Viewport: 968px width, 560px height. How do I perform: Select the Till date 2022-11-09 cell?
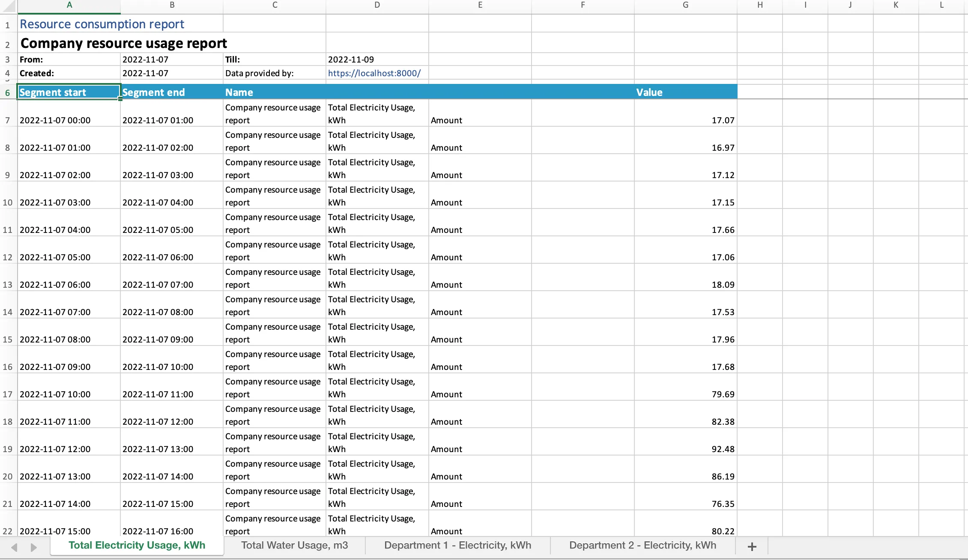pos(377,60)
